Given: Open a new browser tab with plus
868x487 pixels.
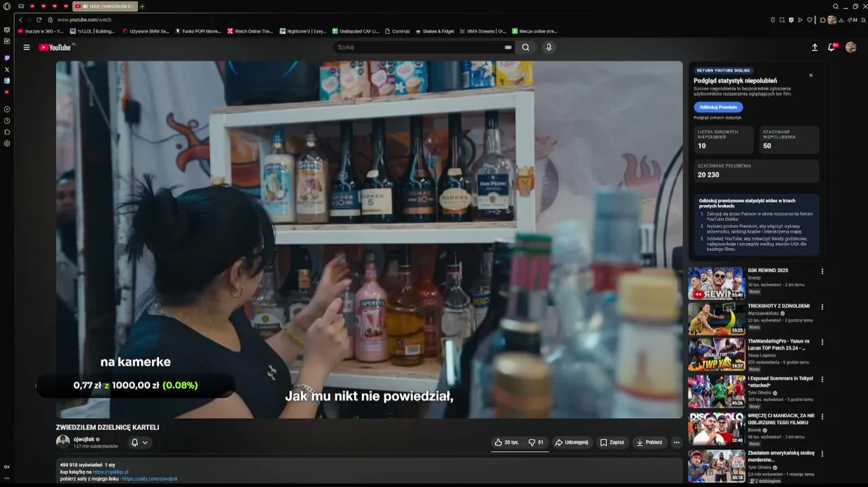Looking at the screenshot, I should (x=142, y=6).
